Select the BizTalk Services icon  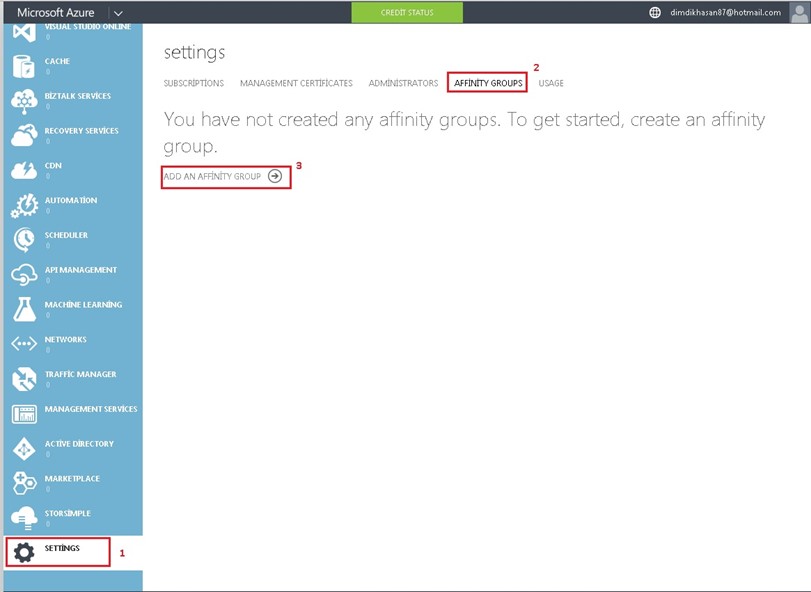[24, 101]
